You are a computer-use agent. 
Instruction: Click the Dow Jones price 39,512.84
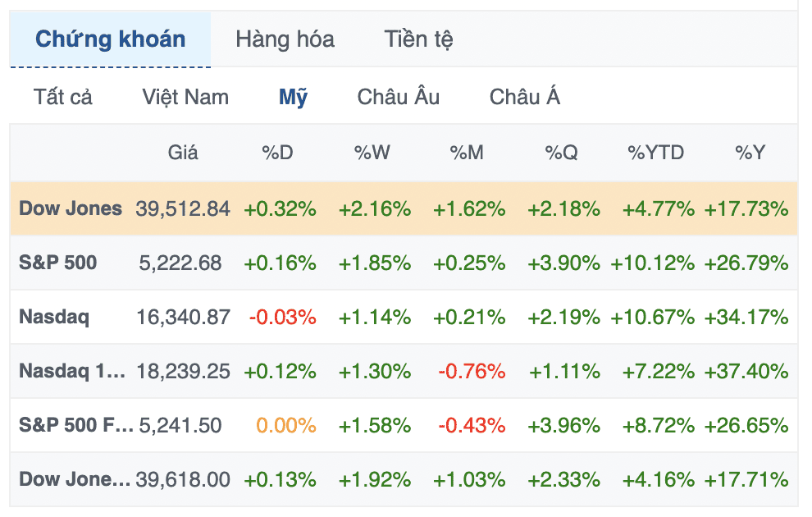click(183, 208)
